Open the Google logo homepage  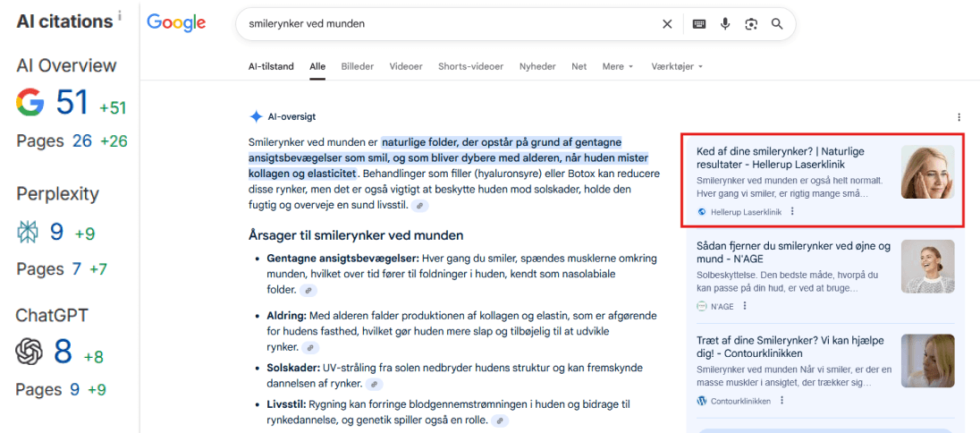176,23
